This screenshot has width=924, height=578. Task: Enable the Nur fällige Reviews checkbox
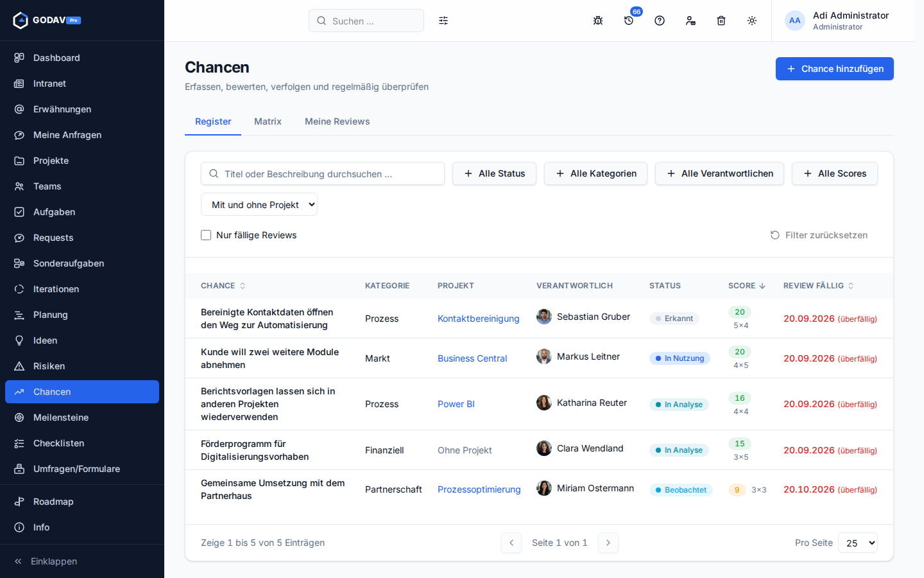click(x=206, y=235)
